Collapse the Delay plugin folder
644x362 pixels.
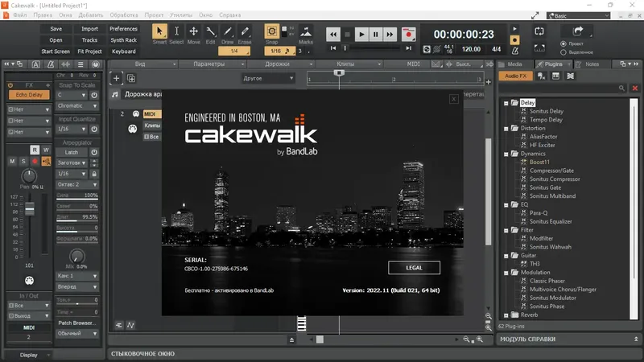point(506,103)
